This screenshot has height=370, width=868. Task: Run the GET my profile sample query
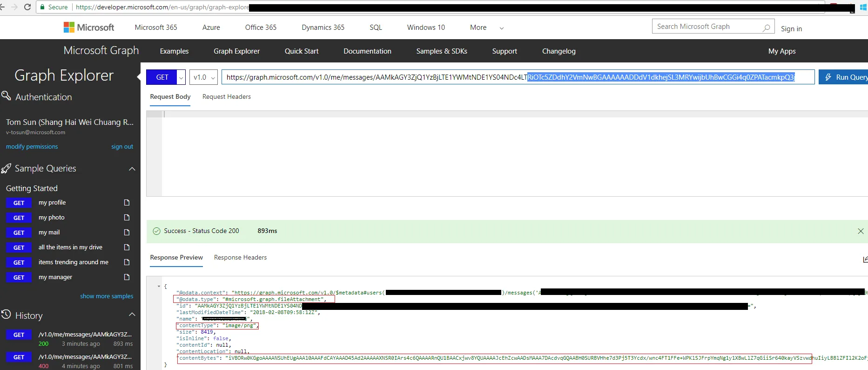pos(19,203)
